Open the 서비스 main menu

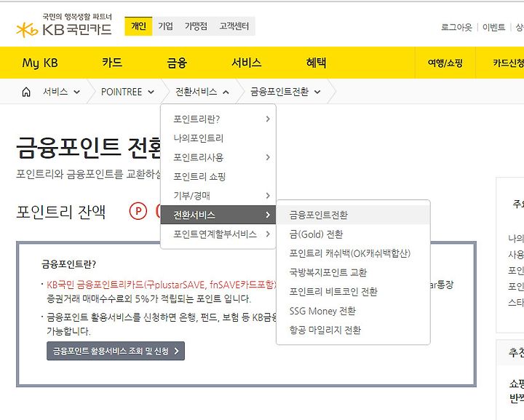[246, 63]
